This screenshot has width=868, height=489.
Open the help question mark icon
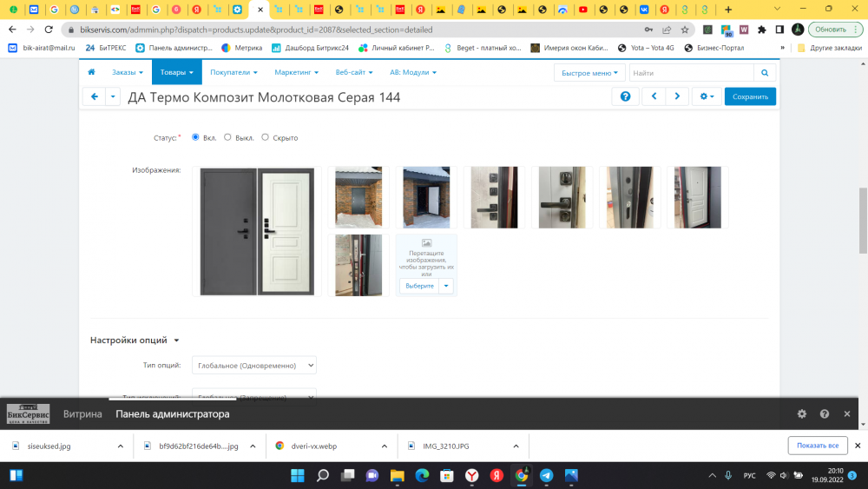625,96
